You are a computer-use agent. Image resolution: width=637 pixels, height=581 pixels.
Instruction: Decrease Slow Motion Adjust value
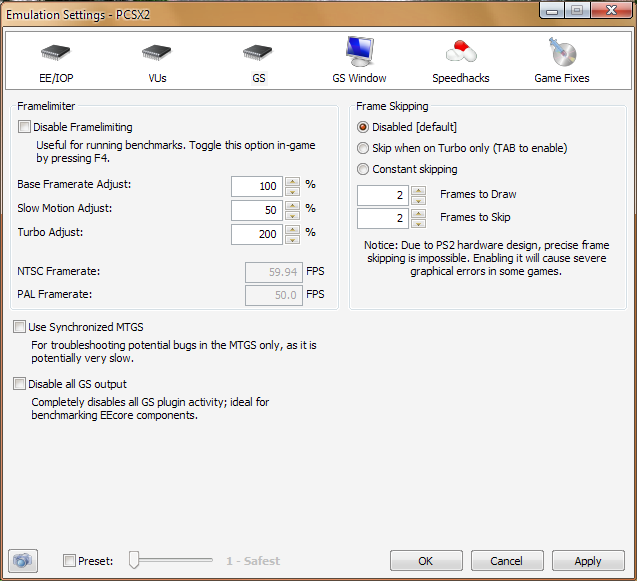click(292, 215)
